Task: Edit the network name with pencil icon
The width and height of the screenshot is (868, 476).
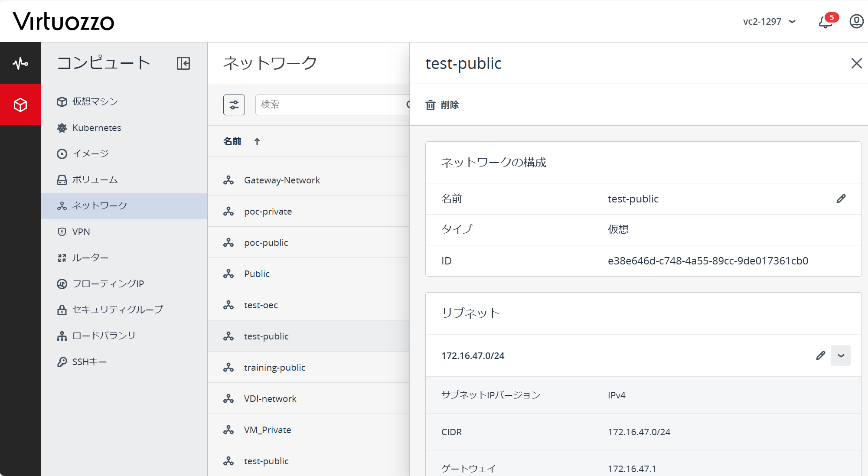Action: tap(841, 199)
